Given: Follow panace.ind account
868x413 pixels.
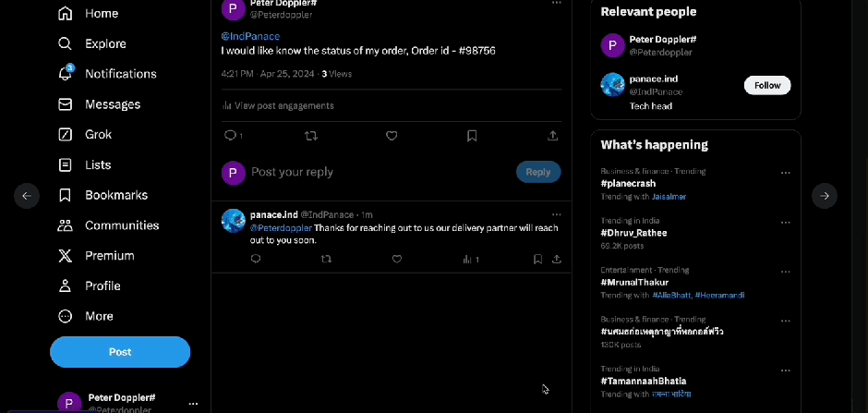Looking at the screenshot, I should [766, 85].
